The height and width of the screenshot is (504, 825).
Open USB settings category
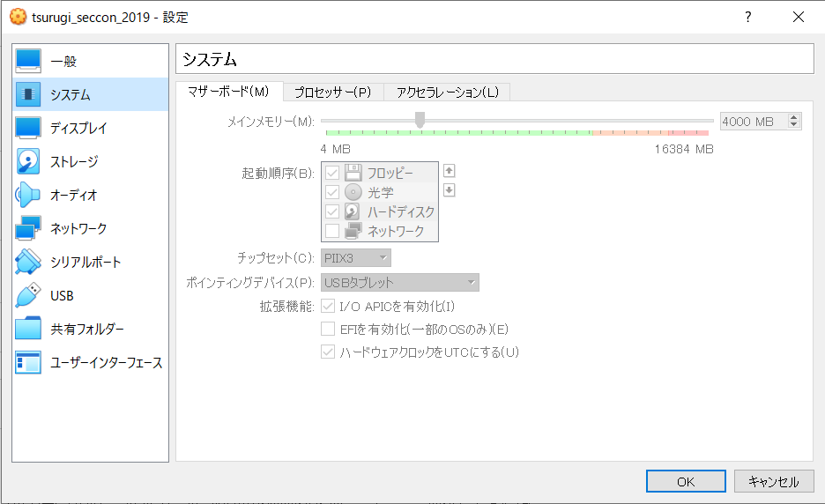[91, 296]
